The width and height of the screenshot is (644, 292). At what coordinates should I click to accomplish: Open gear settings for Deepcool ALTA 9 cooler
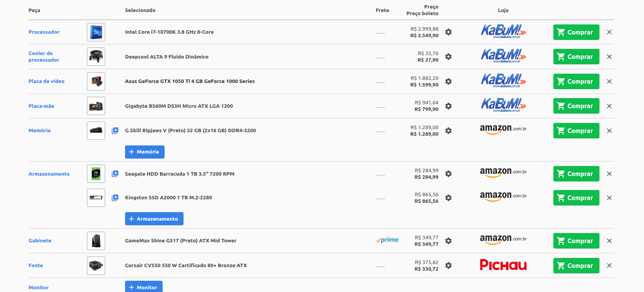point(448,57)
